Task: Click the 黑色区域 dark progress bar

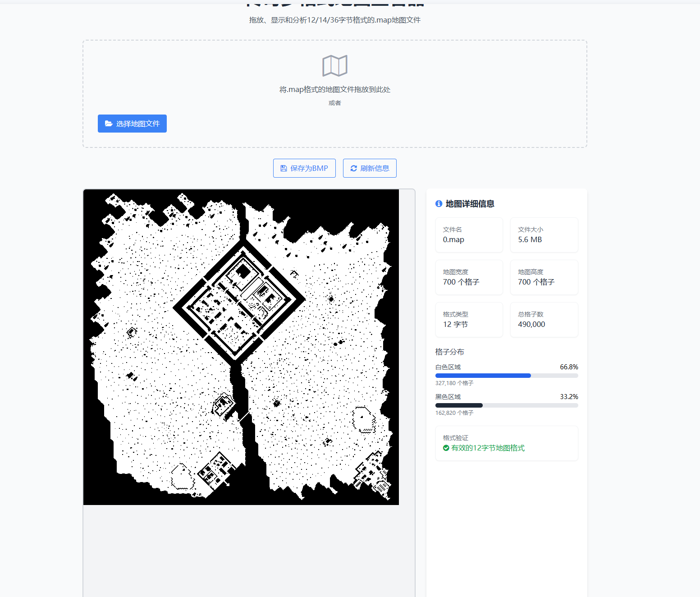Action: point(459,405)
